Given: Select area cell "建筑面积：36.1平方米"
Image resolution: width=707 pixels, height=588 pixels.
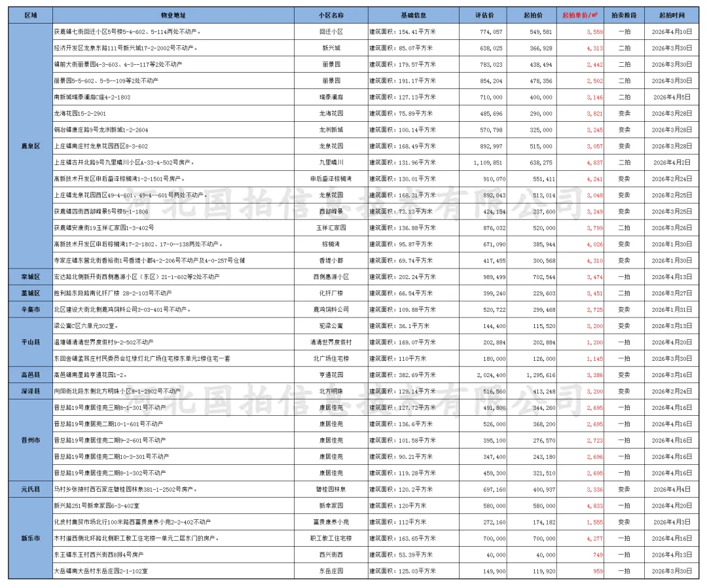Looking at the screenshot, I should [399, 326].
